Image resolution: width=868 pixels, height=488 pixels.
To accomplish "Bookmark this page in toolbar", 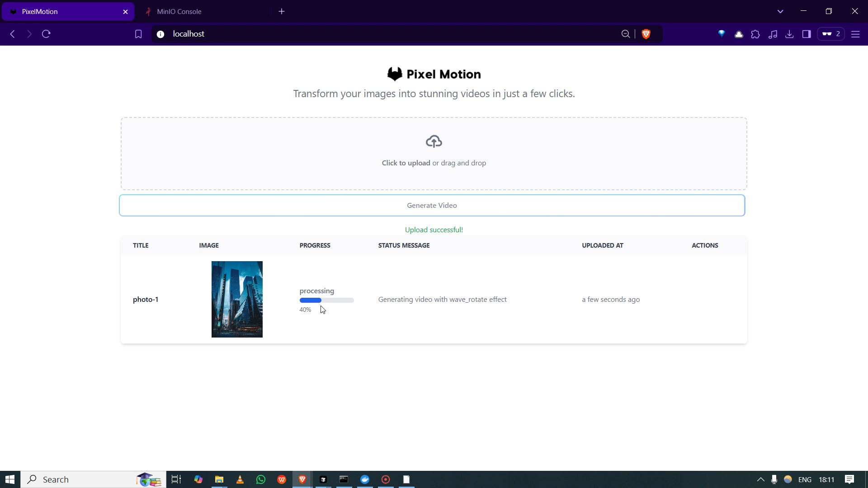I will tap(138, 34).
